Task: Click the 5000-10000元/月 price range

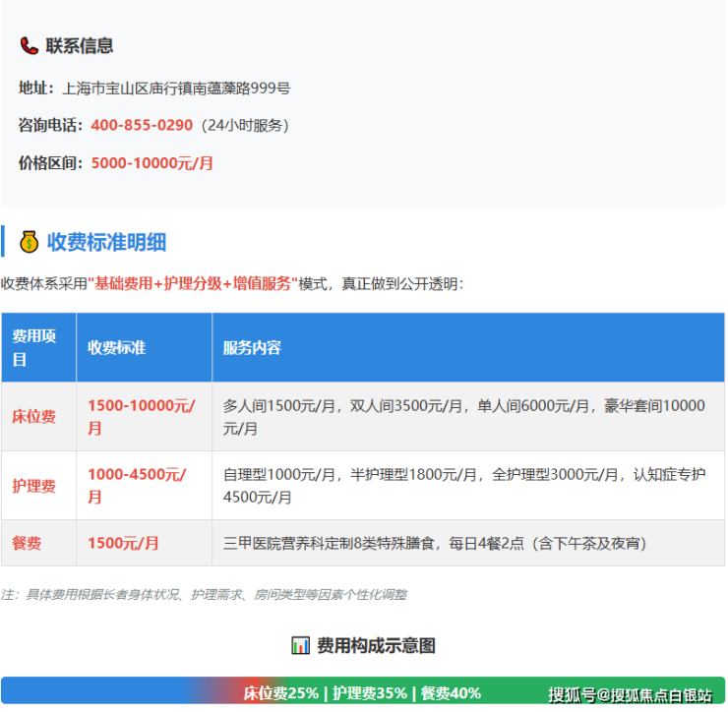Action: (x=152, y=163)
